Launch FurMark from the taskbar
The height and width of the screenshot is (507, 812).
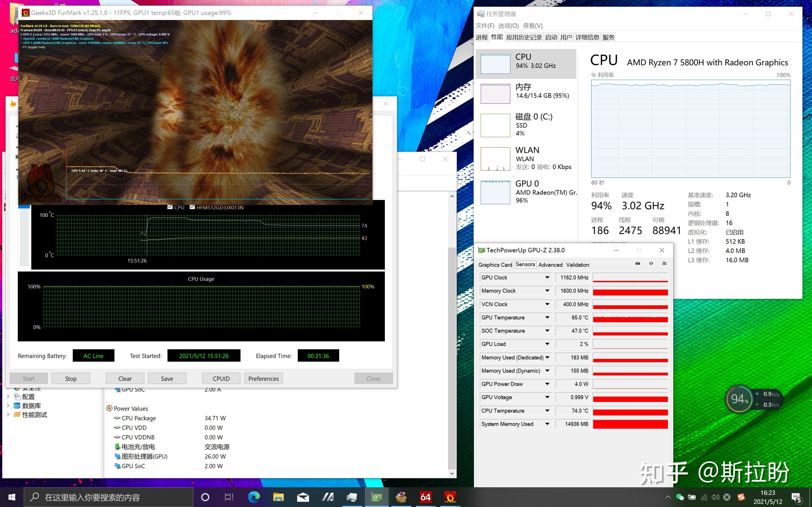pos(450,497)
